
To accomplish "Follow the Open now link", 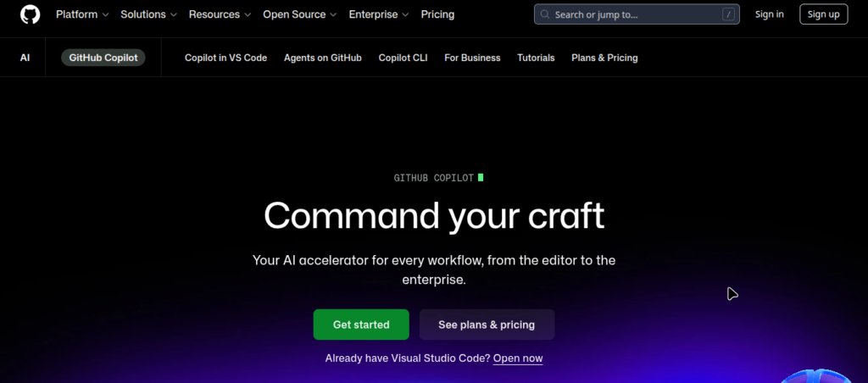I will click(x=518, y=358).
